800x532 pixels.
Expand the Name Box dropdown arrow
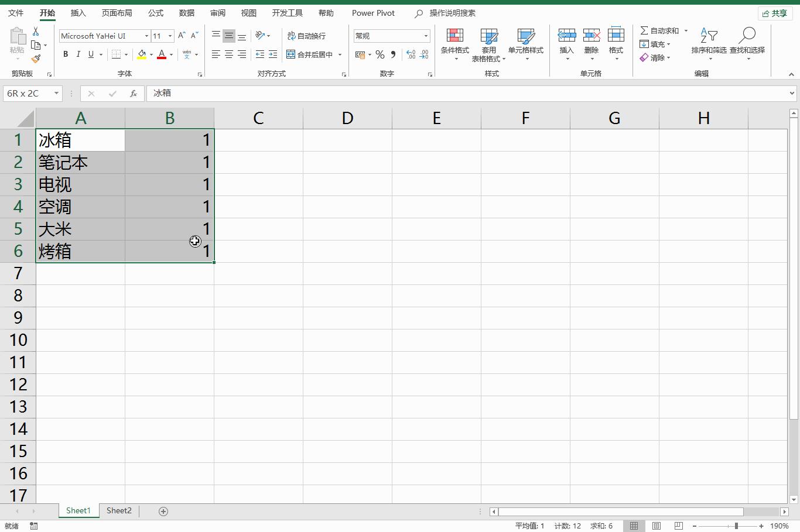[x=56, y=93]
